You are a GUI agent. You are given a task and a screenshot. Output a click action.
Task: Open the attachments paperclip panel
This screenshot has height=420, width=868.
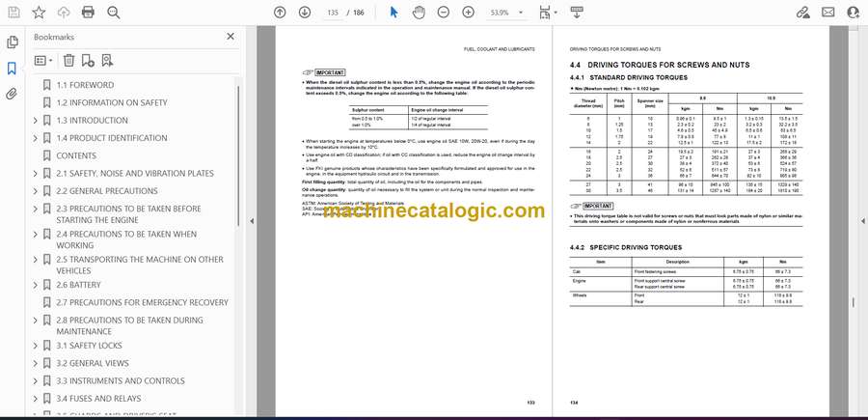click(x=12, y=94)
